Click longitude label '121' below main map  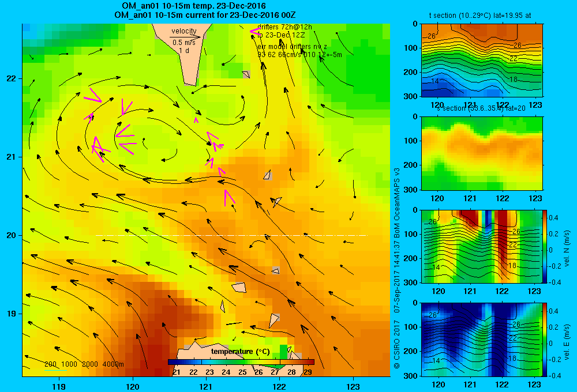206,386
